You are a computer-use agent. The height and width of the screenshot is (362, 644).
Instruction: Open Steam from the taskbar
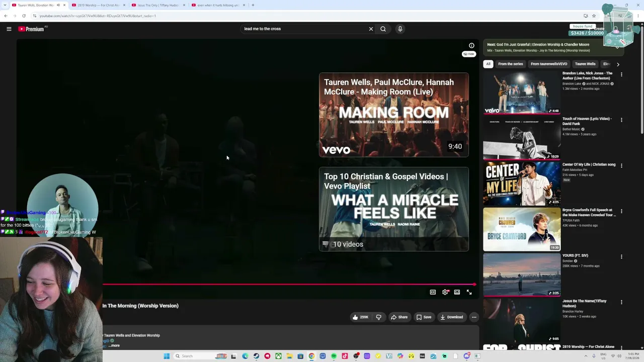(256, 356)
